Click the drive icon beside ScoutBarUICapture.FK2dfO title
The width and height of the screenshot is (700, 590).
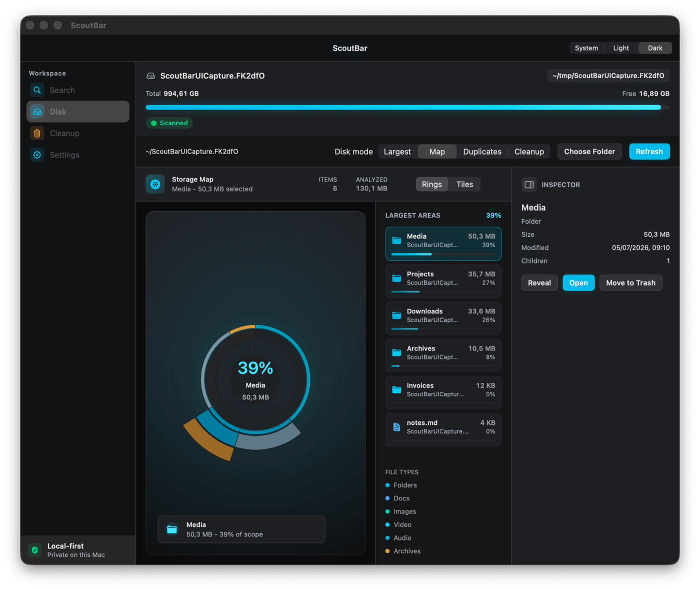(x=150, y=76)
